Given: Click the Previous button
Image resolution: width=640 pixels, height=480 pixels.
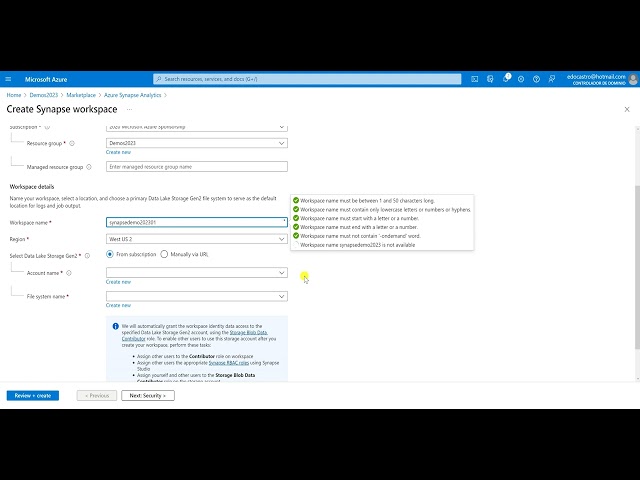Looking at the screenshot, I should click(97, 396).
